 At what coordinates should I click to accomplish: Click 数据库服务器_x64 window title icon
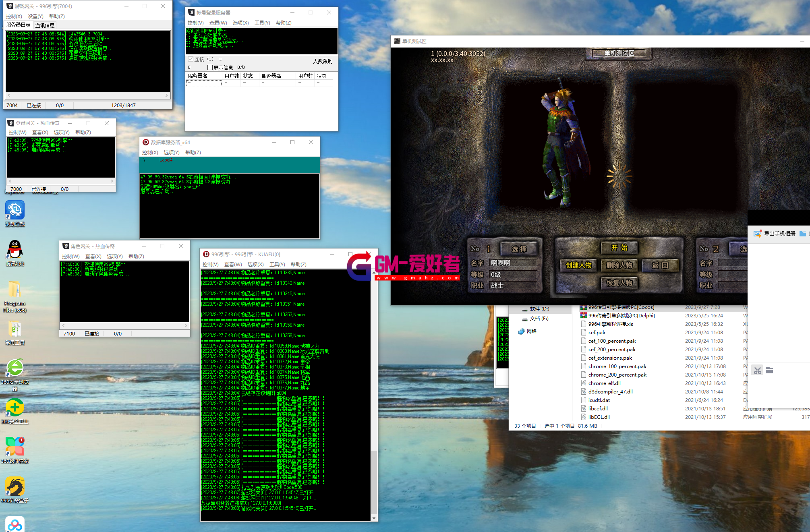point(146,142)
